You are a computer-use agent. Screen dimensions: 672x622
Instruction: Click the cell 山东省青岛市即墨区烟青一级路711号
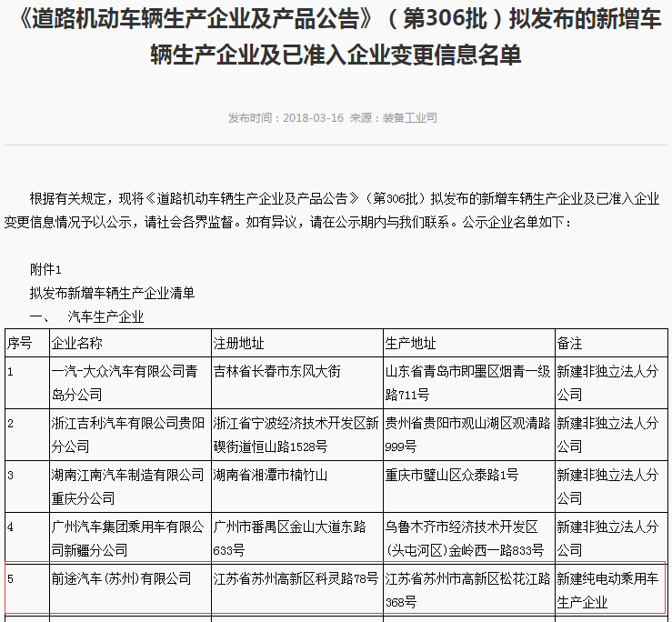[469, 383]
